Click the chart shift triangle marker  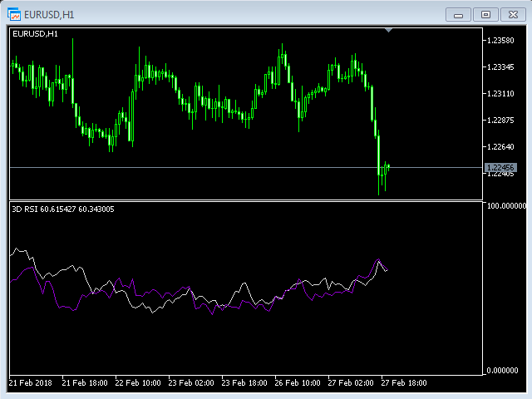[x=389, y=31]
